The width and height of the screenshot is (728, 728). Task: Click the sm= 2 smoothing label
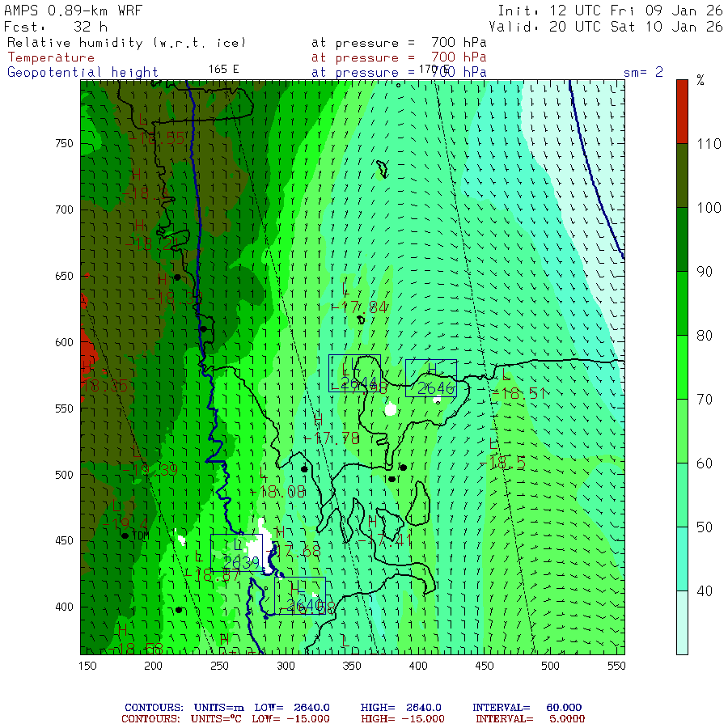coord(643,72)
